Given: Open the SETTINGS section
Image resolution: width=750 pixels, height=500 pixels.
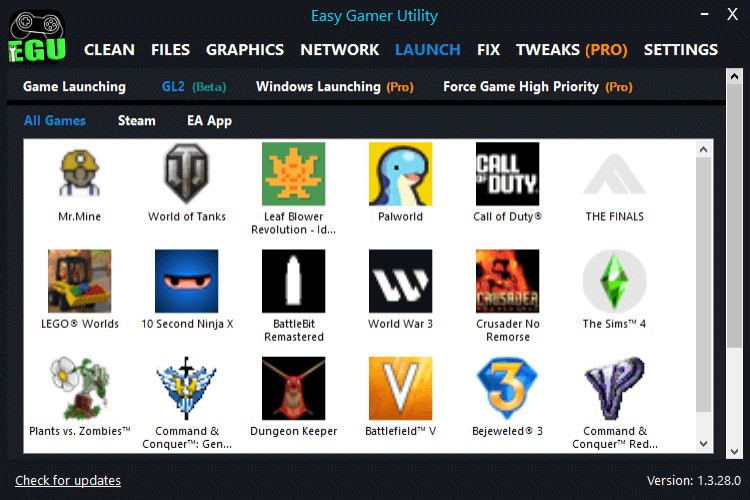Looking at the screenshot, I should tap(681, 50).
